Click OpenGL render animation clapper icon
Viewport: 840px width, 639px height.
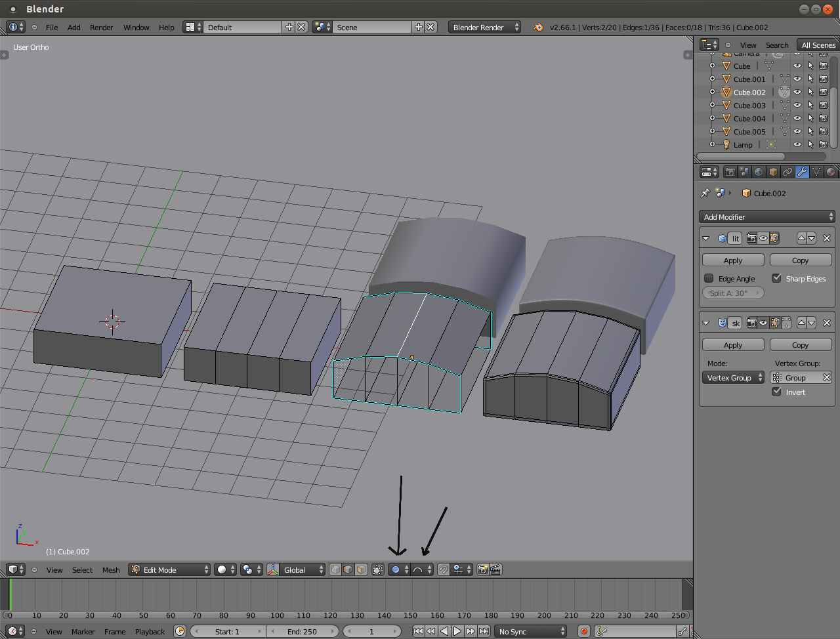[495, 569]
